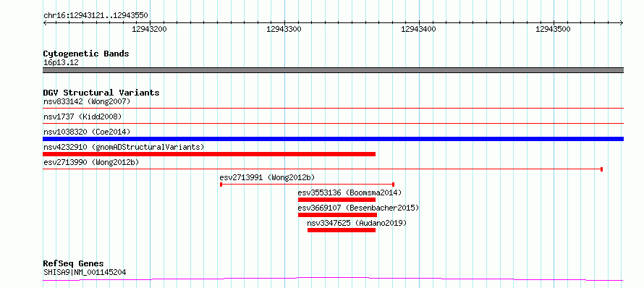Click the ruler's right arrowhead
This screenshot has width=644, height=288.
coord(622,22)
